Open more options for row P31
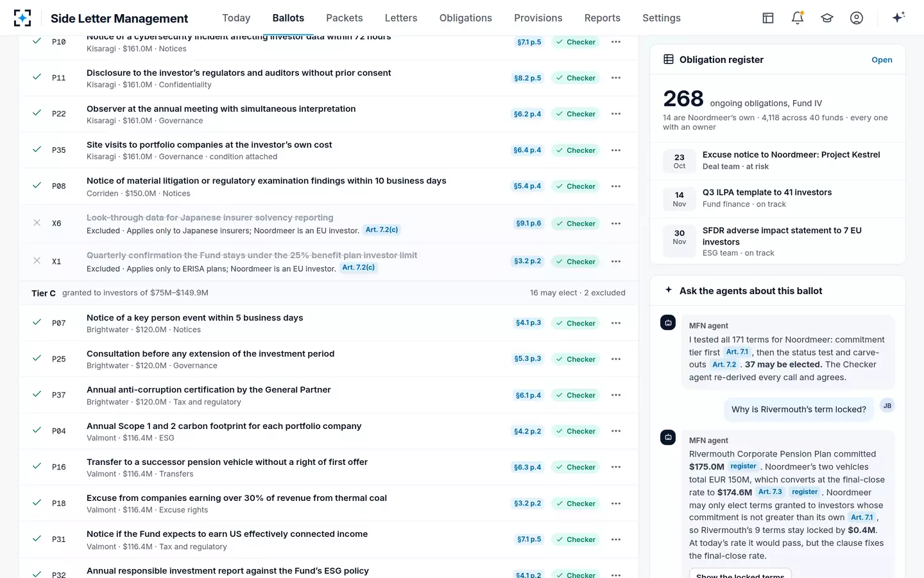 (x=616, y=539)
